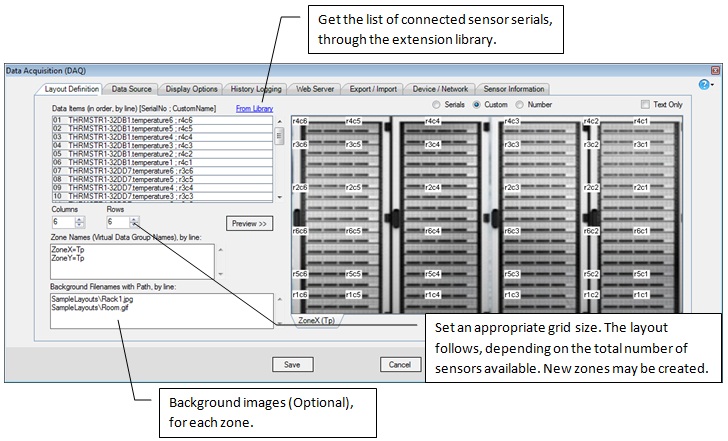Click sensor label r4c3 on rack layout

511,121
